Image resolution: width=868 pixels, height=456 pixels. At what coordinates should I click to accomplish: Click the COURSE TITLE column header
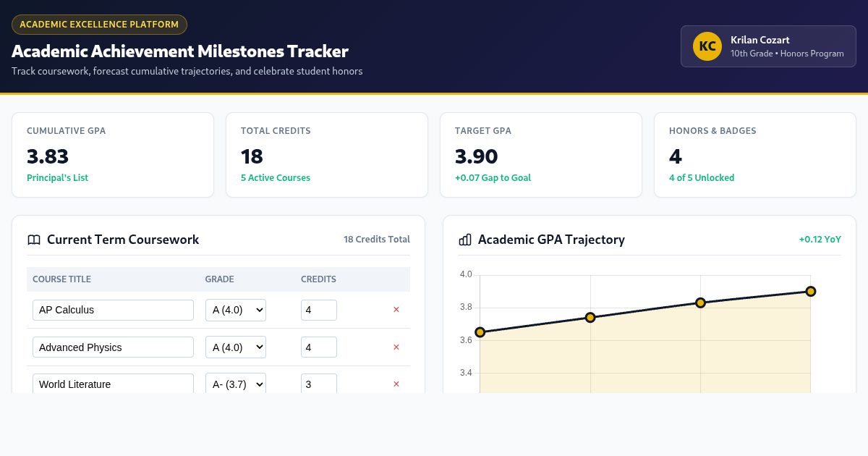click(61, 279)
